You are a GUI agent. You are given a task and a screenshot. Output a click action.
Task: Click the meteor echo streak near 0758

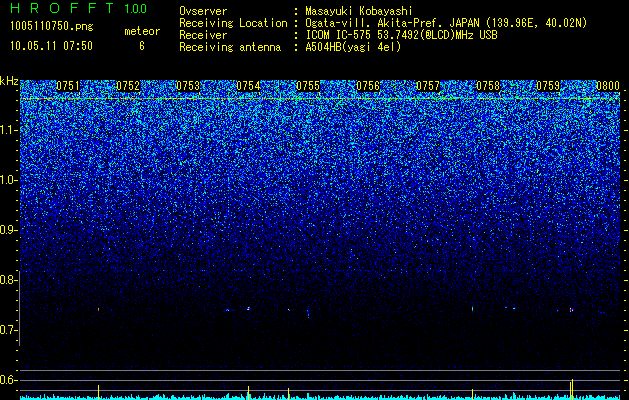(473, 309)
